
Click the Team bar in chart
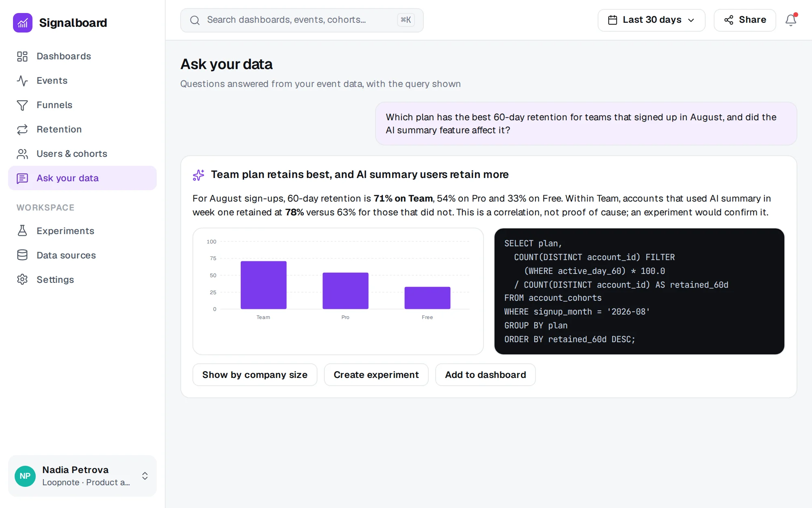point(263,285)
